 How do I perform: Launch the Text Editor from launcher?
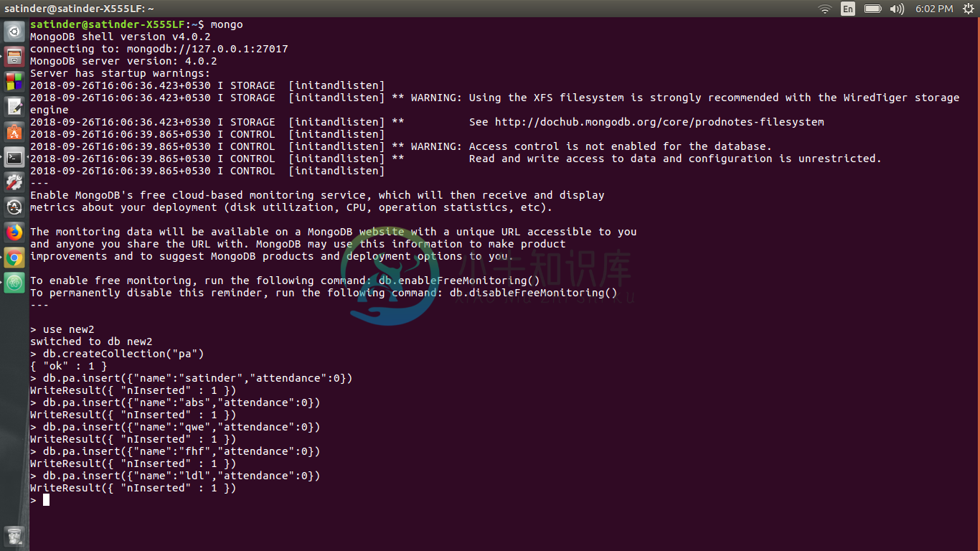point(14,107)
